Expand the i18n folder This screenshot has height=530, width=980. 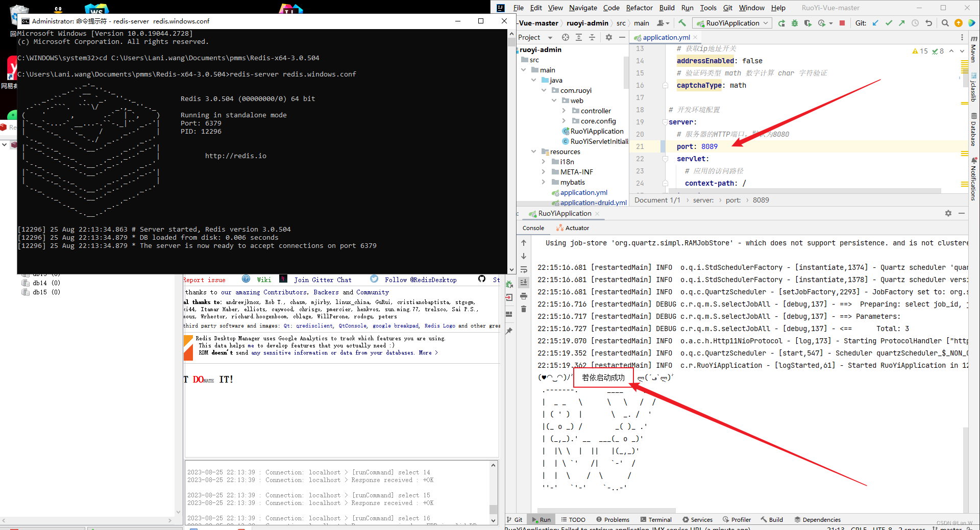(544, 162)
